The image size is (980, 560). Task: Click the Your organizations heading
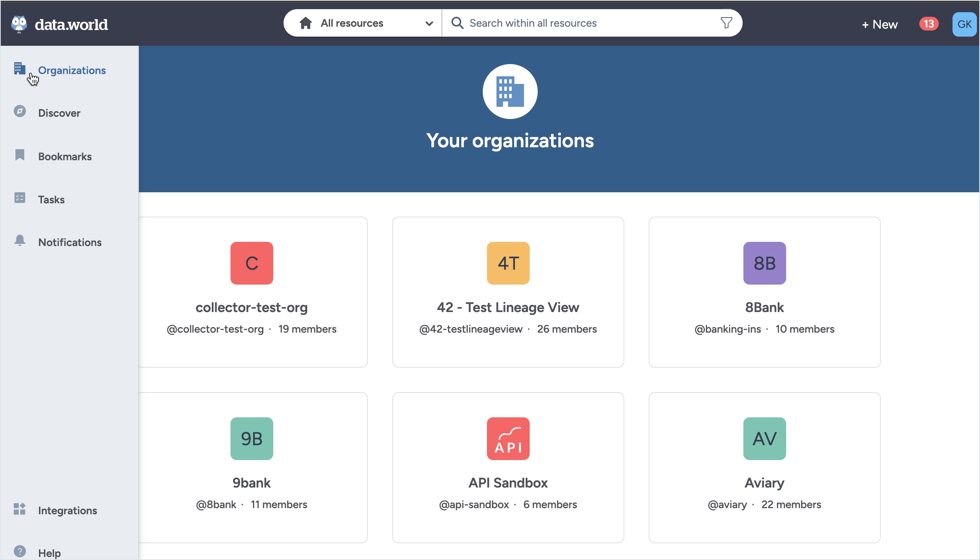(x=510, y=141)
